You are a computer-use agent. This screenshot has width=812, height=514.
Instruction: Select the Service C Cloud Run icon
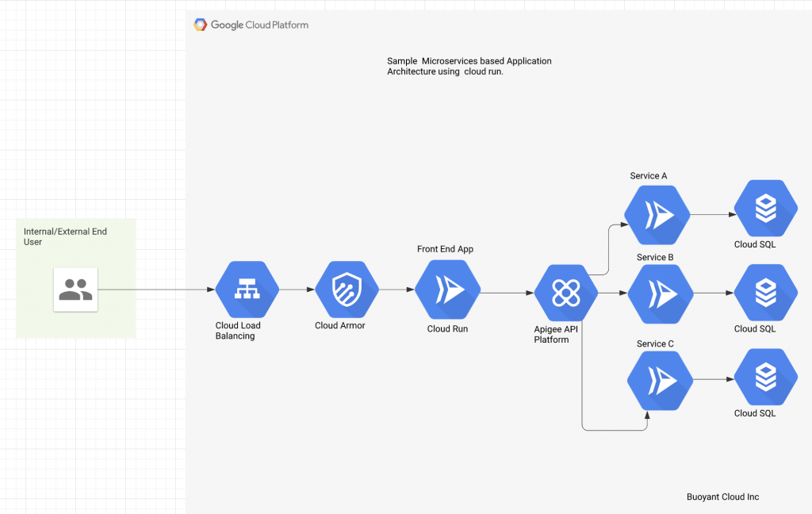pos(661,380)
